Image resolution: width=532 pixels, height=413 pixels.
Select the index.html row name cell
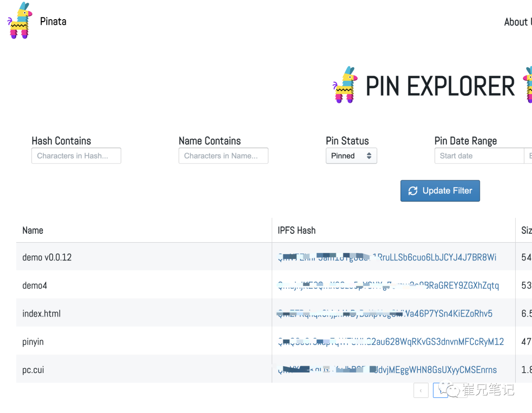(x=42, y=314)
